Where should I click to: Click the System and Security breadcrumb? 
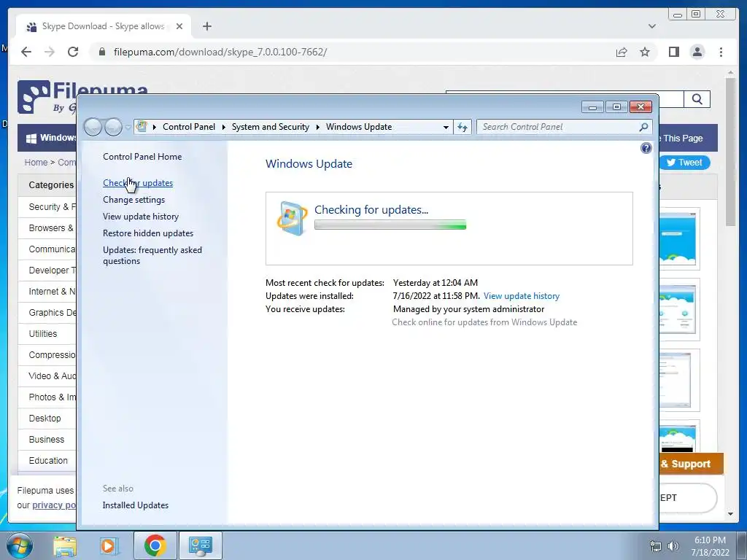(x=270, y=127)
